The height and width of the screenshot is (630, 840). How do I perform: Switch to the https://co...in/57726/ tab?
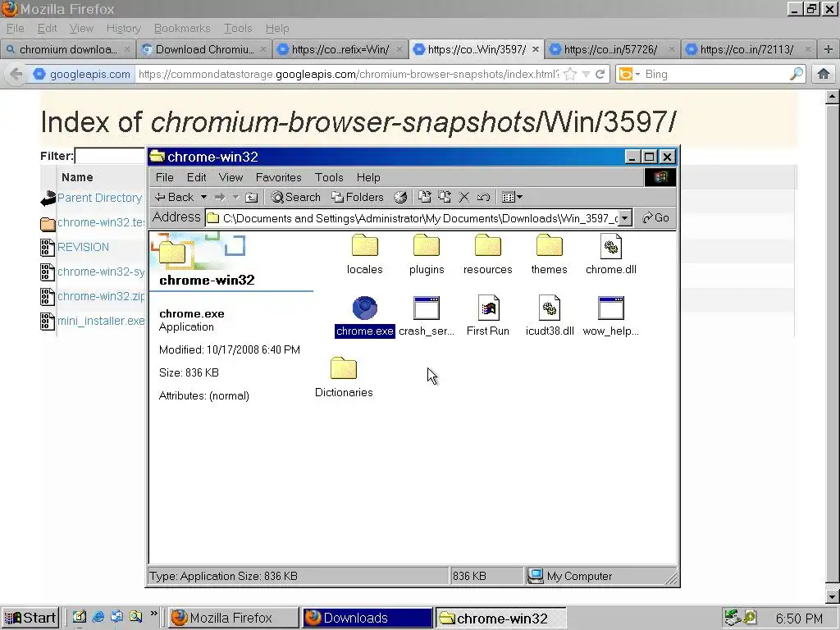(612, 49)
